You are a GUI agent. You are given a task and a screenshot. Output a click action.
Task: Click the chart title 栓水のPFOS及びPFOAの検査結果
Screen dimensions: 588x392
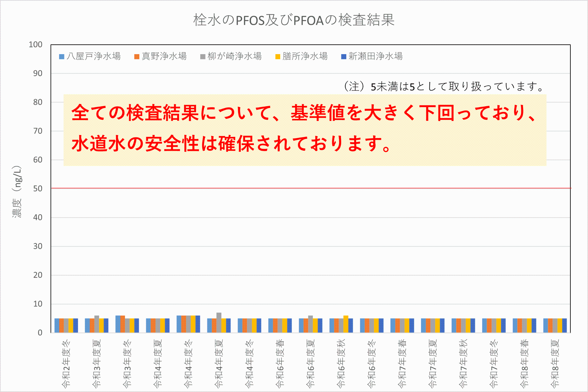294,20
